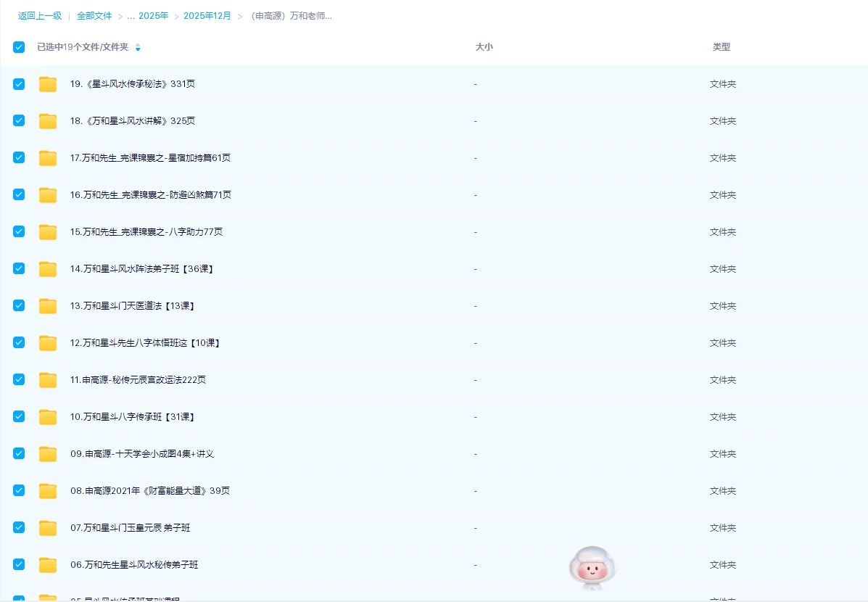Click the folder icon beside 星宿加持篇61页
868x602 pixels.
[x=47, y=157]
